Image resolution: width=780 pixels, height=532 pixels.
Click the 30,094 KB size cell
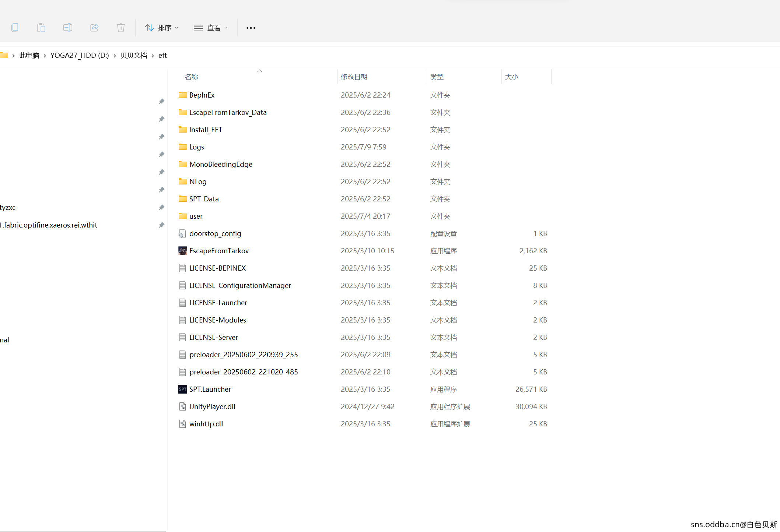pyautogui.click(x=531, y=406)
